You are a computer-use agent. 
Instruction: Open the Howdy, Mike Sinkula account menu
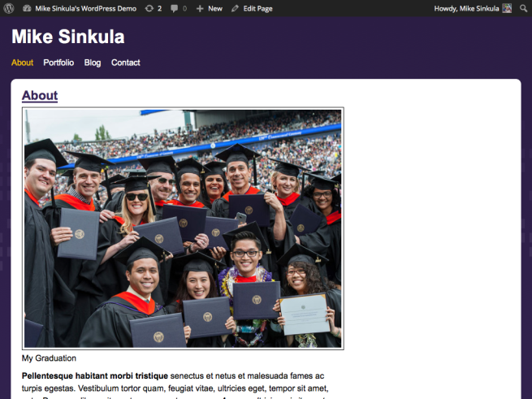click(x=466, y=8)
